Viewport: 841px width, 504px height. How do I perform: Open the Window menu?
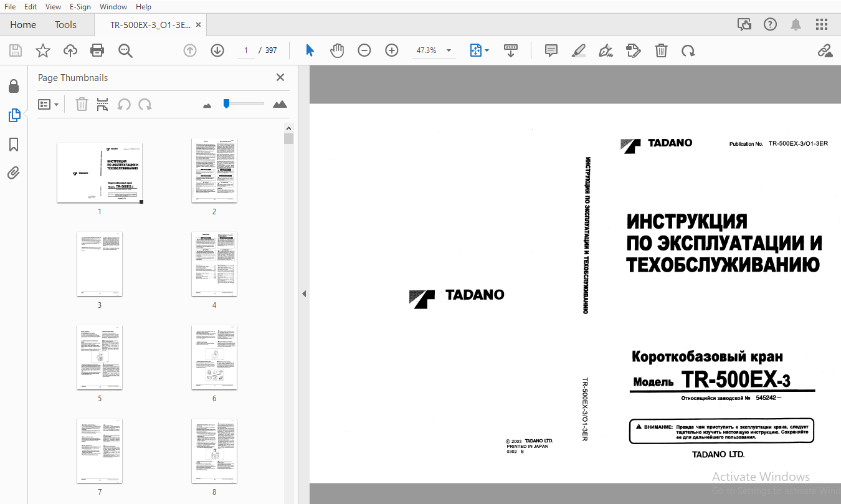click(113, 7)
